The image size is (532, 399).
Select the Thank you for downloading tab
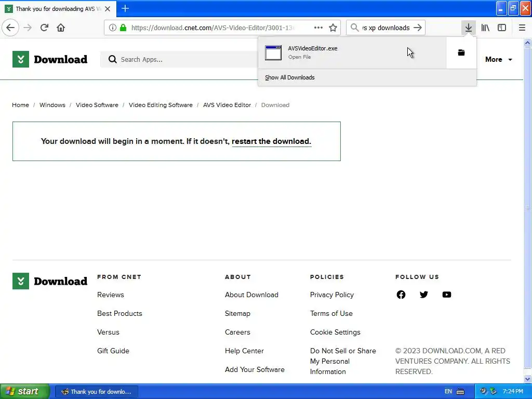coord(58,9)
